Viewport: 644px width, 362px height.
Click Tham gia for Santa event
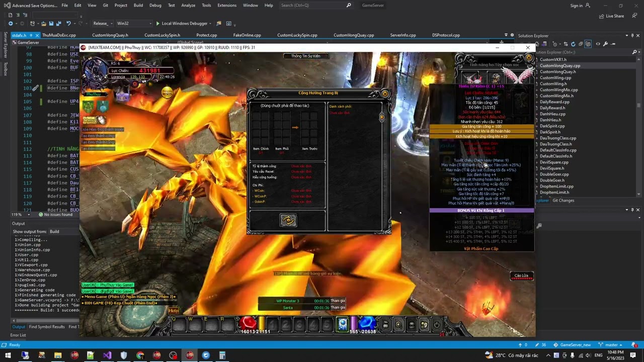(338, 308)
